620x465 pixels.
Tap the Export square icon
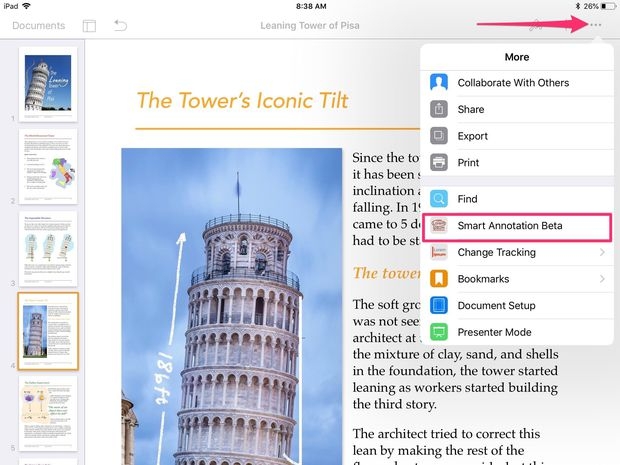439,136
